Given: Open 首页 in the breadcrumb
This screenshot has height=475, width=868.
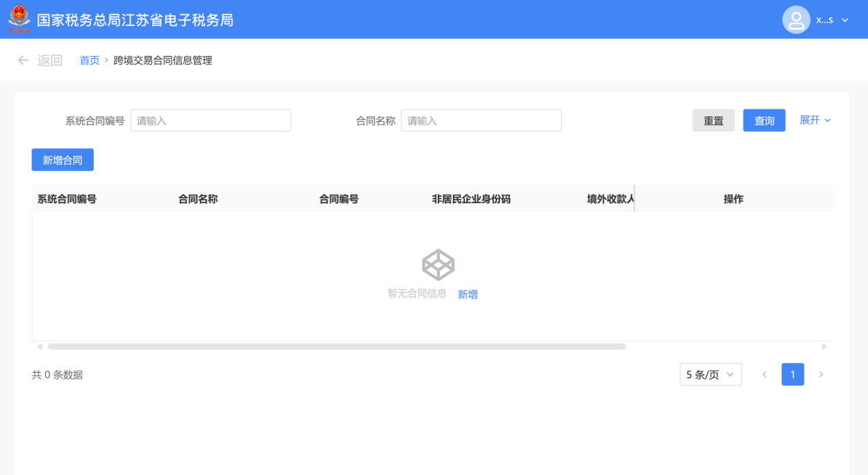Looking at the screenshot, I should tap(90, 60).
